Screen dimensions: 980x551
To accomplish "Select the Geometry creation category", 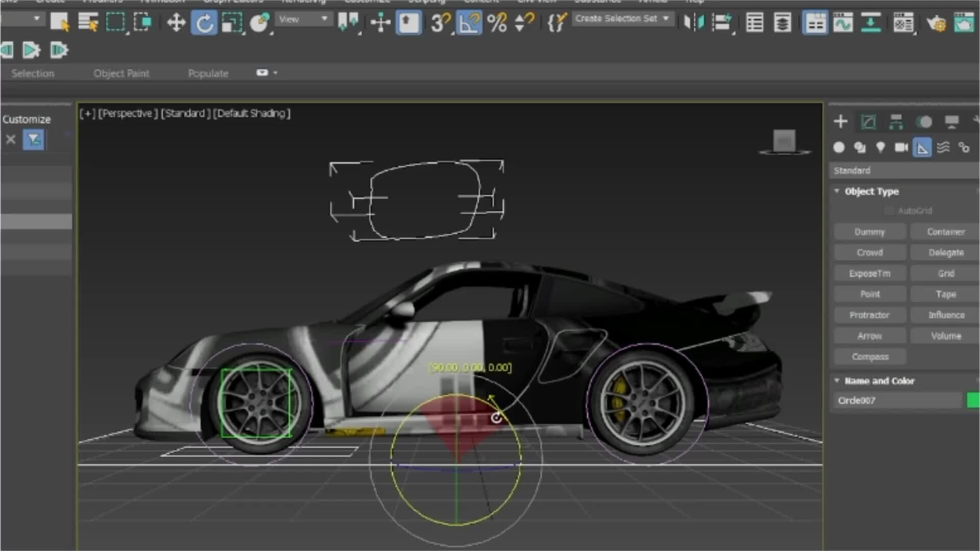I will (x=839, y=147).
